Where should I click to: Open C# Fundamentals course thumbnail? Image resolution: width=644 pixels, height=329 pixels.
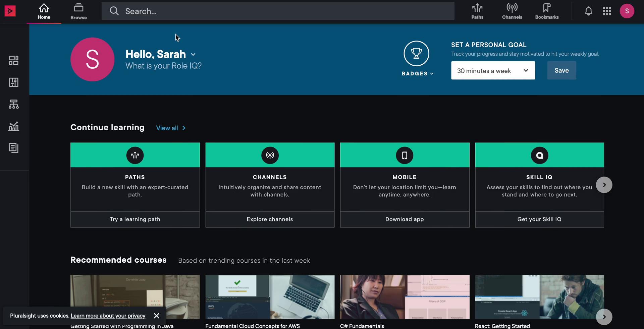click(x=405, y=297)
